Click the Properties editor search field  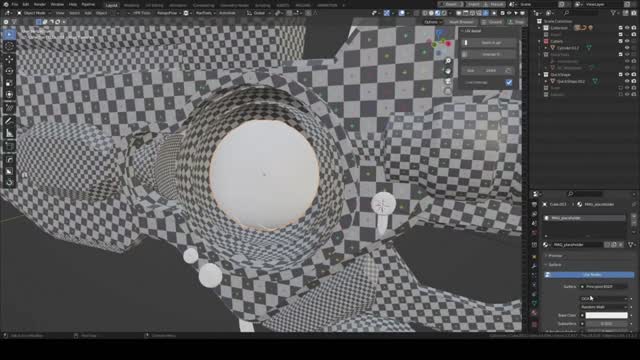pyautogui.click(x=584, y=194)
